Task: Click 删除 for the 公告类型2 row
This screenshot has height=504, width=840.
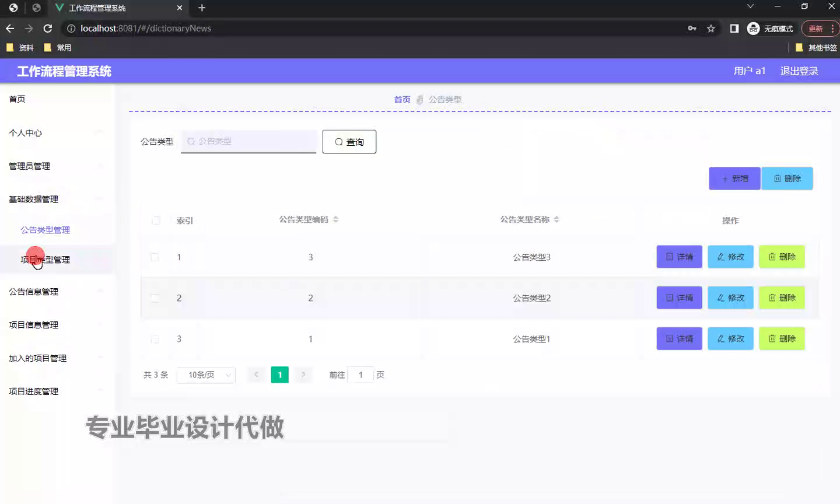Action: coord(782,297)
